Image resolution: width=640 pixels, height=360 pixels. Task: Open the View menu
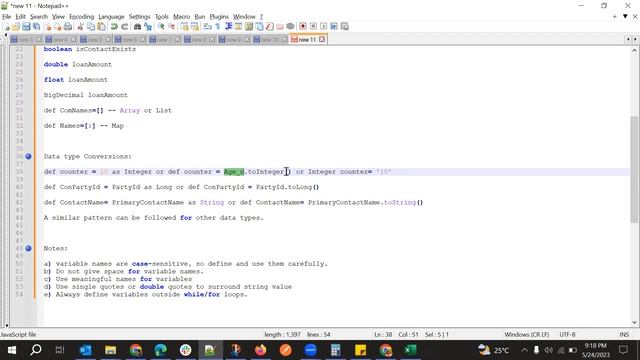[x=58, y=17]
